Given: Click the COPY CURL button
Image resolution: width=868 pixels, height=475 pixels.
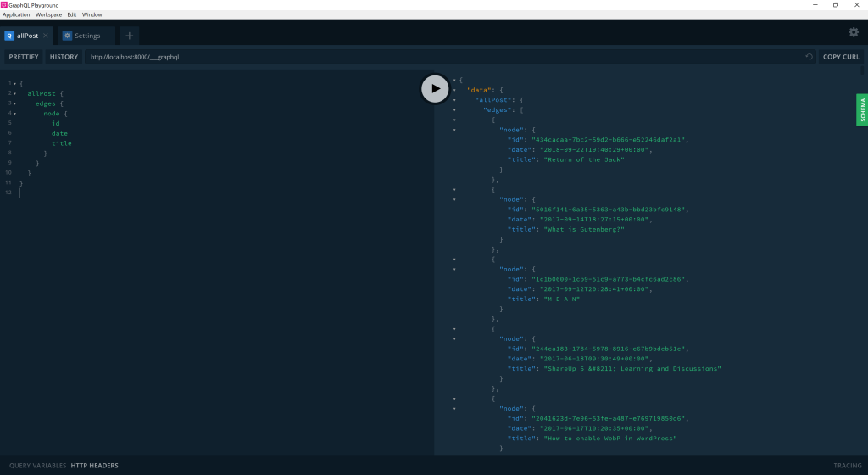Looking at the screenshot, I should pos(841,57).
